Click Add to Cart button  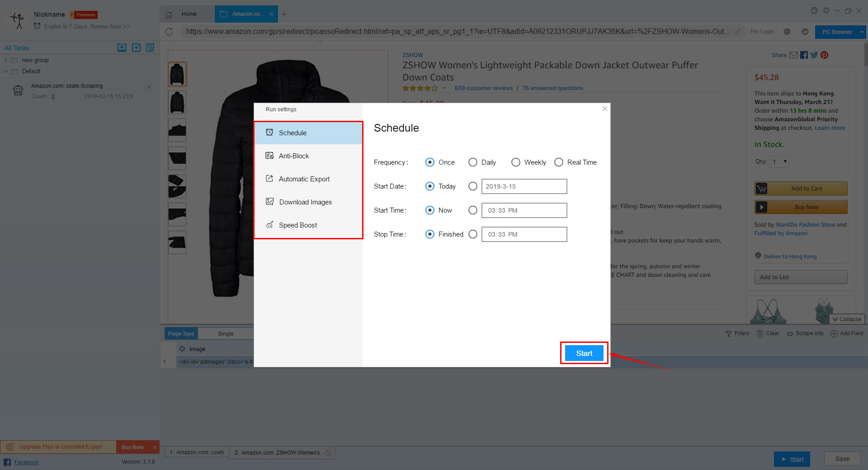click(x=801, y=188)
